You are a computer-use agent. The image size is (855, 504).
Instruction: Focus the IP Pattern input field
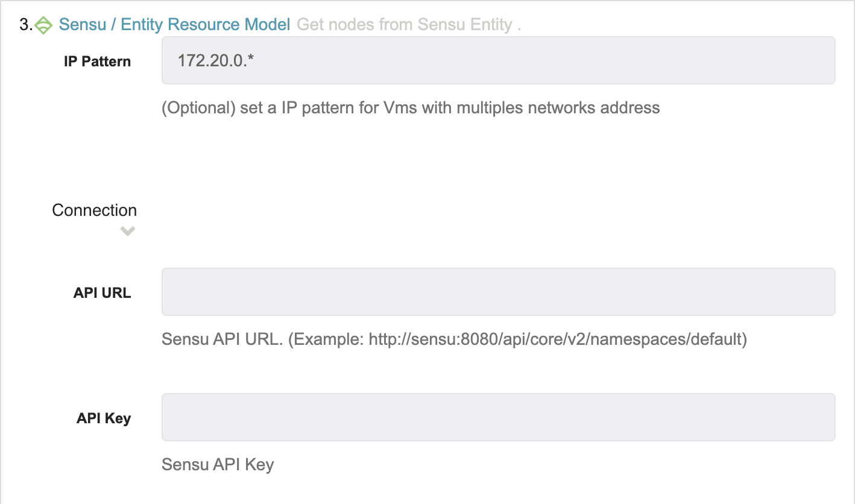coord(498,60)
